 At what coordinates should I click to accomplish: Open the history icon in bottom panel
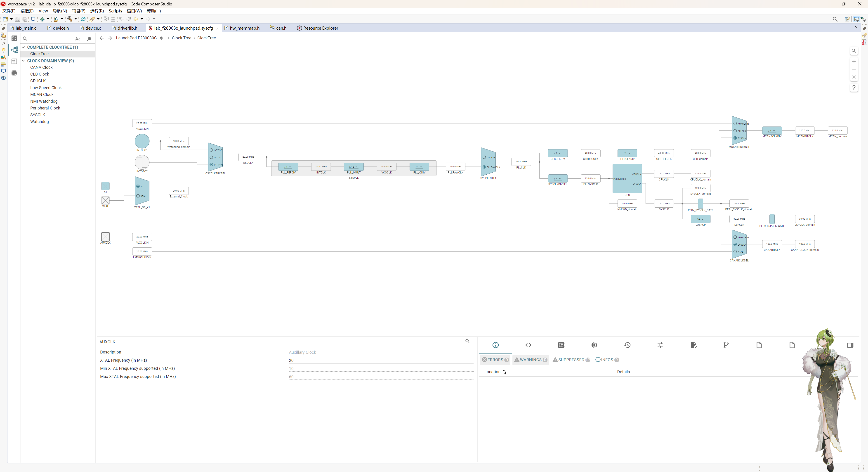627,345
